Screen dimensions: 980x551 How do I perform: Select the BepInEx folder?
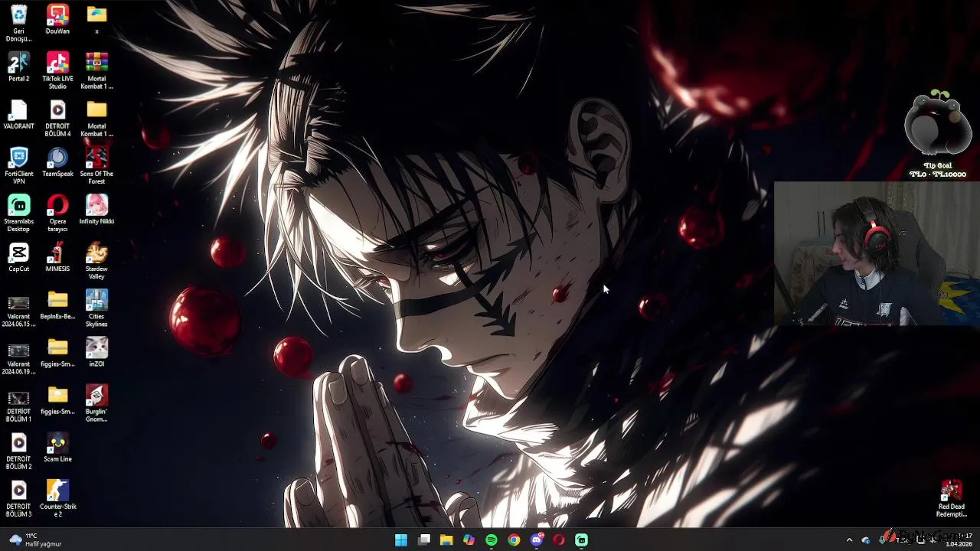57,305
